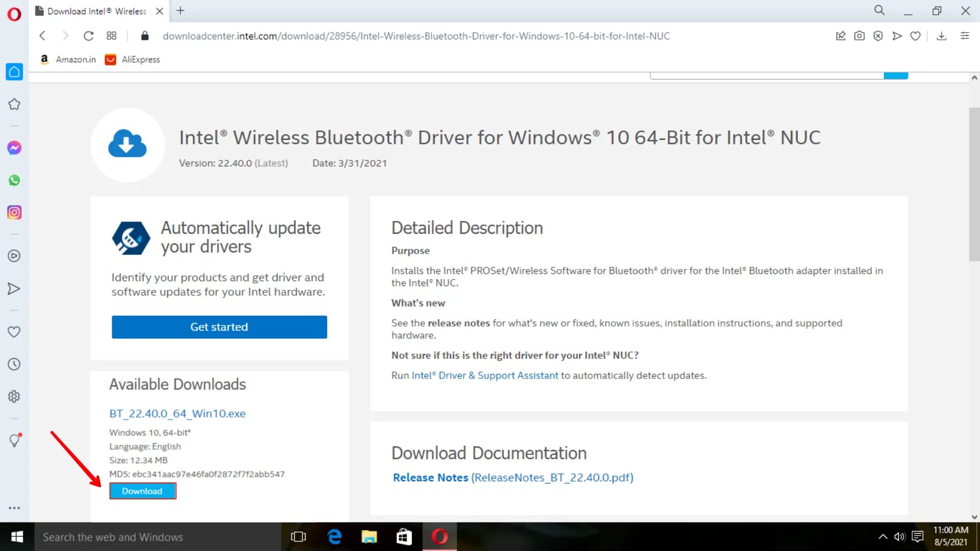Screen dimensions: 980x551
Task: Open Task View on the taskbar
Action: [x=298, y=537]
